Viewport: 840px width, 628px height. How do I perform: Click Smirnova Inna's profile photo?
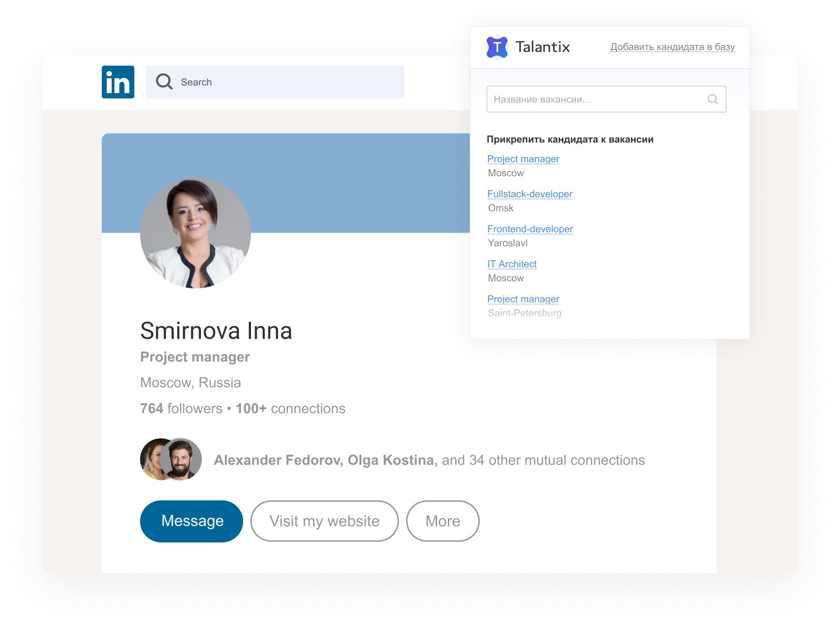pyautogui.click(x=195, y=234)
